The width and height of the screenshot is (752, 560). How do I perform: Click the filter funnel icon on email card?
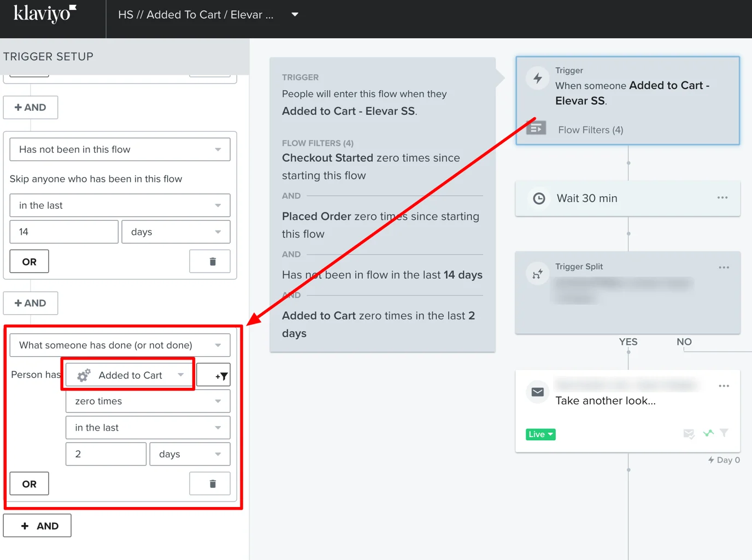724,433
